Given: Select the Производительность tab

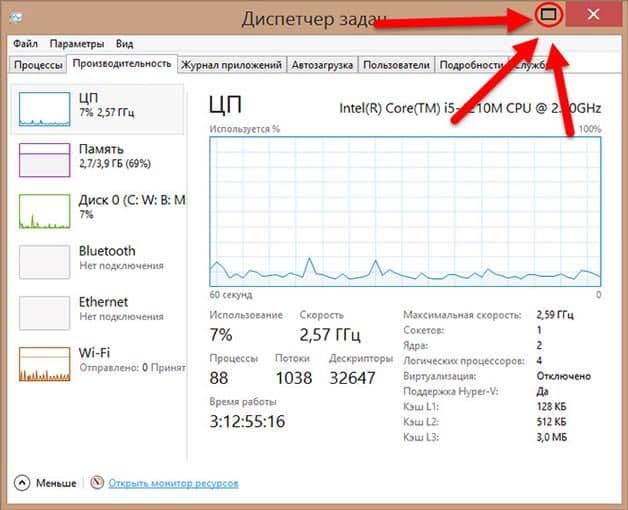Looking at the screenshot, I should coord(122,64).
